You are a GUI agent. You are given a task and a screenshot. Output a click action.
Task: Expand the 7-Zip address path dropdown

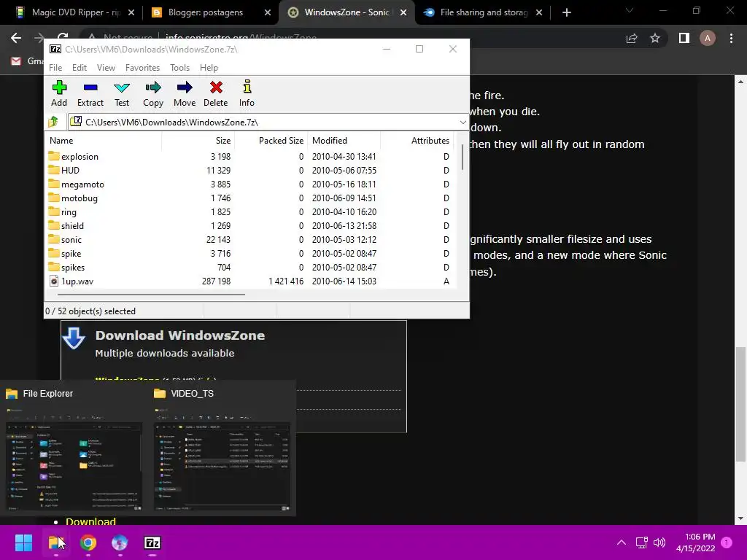462,122
